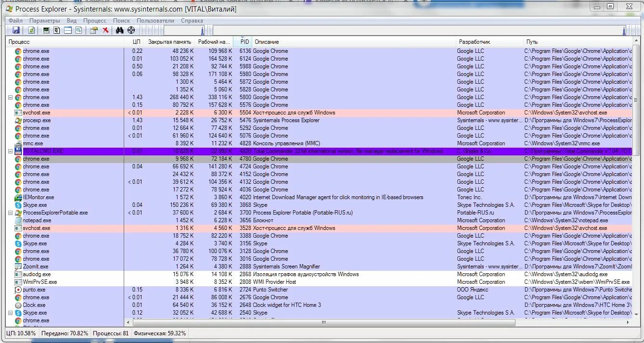The width and height of the screenshot is (644, 343).
Task: Click the procexp.exe process icon
Action: pos(18,120)
